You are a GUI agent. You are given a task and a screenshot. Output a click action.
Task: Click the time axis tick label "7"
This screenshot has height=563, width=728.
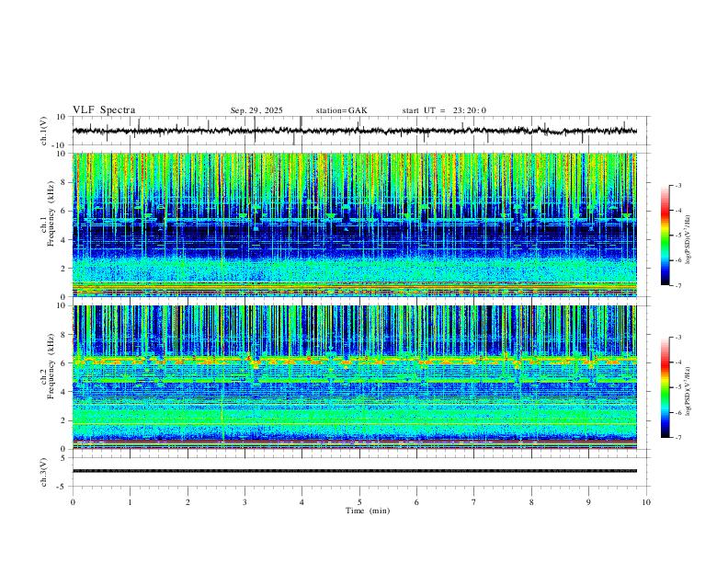pos(474,502)
